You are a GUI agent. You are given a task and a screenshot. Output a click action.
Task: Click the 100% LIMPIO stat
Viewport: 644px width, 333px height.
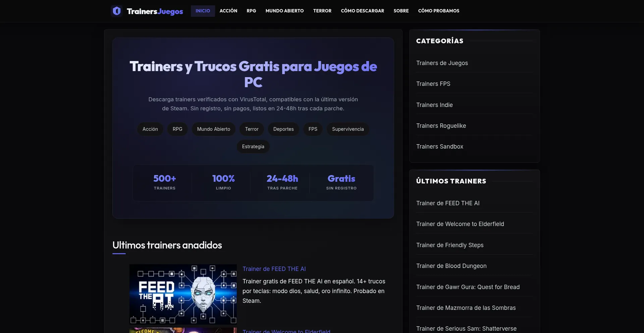pos(223,182)
